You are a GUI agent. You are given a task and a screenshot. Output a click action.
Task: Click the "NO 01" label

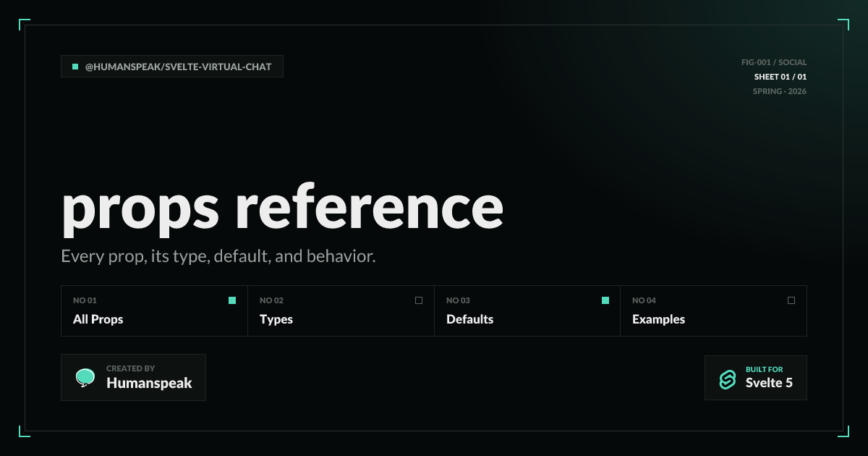pos(85,300)
